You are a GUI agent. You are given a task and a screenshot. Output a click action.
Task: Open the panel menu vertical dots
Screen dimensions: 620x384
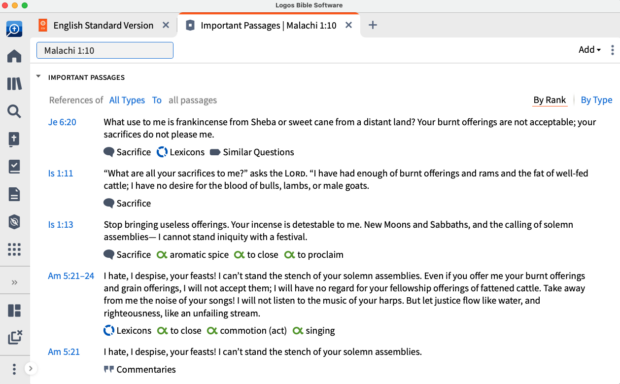pyautogui.click(x=612, y=50)
